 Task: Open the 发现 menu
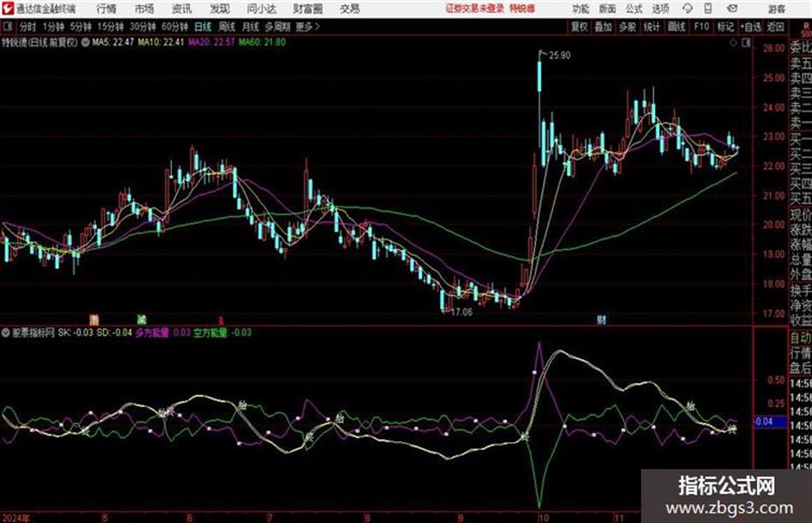coord(220,9)
